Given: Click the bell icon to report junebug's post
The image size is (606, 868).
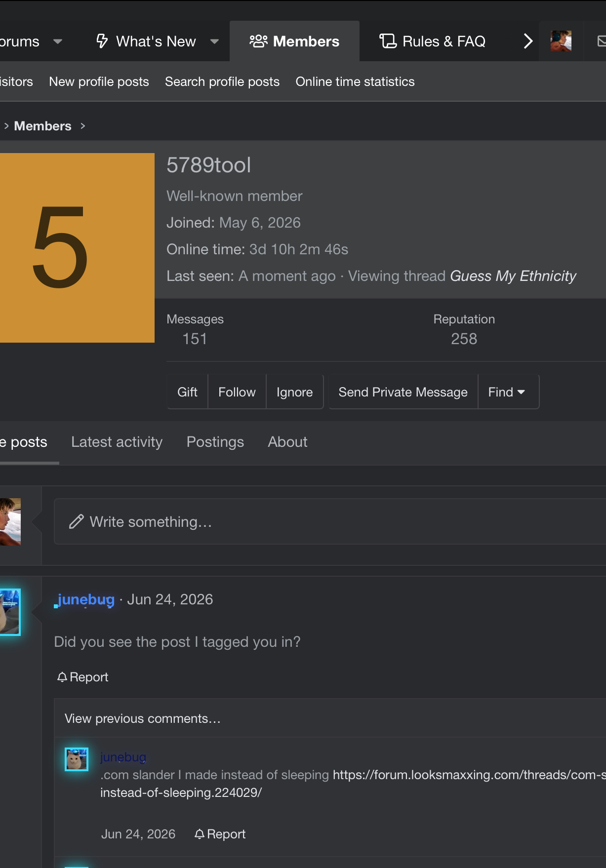Looking at the screenshot, I should tap(62, 677).
